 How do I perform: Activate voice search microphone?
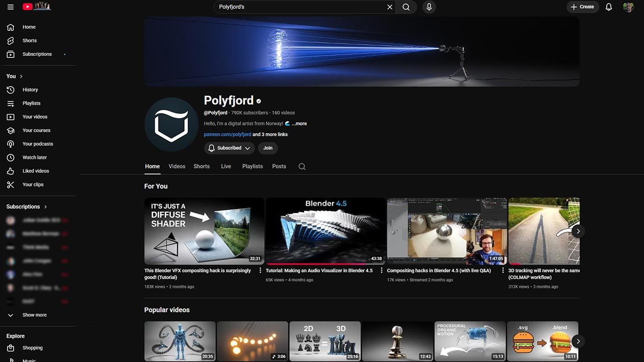click(x=429, y=7)
